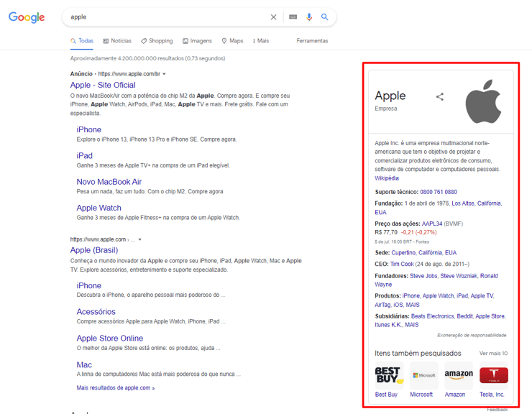Screen dimensions: 532x414
Task: Open AirTag product link
Action: tap(382, 305)
